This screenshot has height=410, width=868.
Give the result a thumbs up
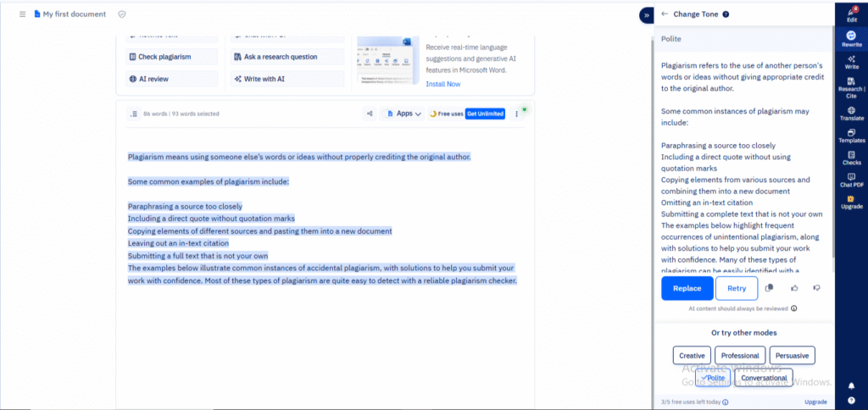click(x=794, y=288)
